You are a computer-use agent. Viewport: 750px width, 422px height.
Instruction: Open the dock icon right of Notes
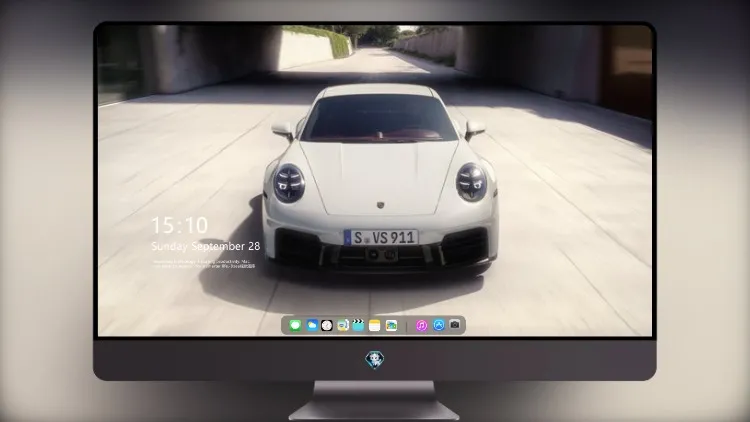tap(391, 325)
